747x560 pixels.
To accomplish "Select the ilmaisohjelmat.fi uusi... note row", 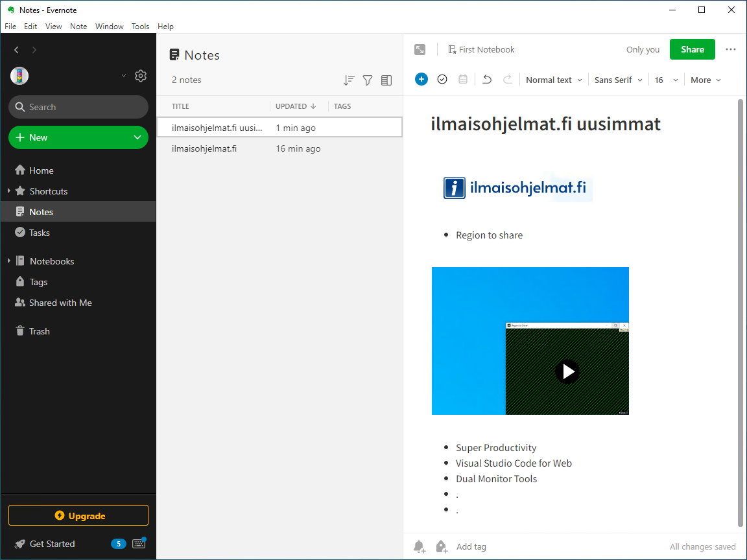I will (279, 128).
